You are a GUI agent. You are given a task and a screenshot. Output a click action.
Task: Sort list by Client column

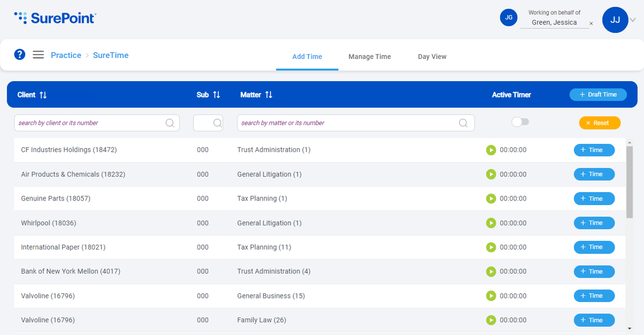43,95
